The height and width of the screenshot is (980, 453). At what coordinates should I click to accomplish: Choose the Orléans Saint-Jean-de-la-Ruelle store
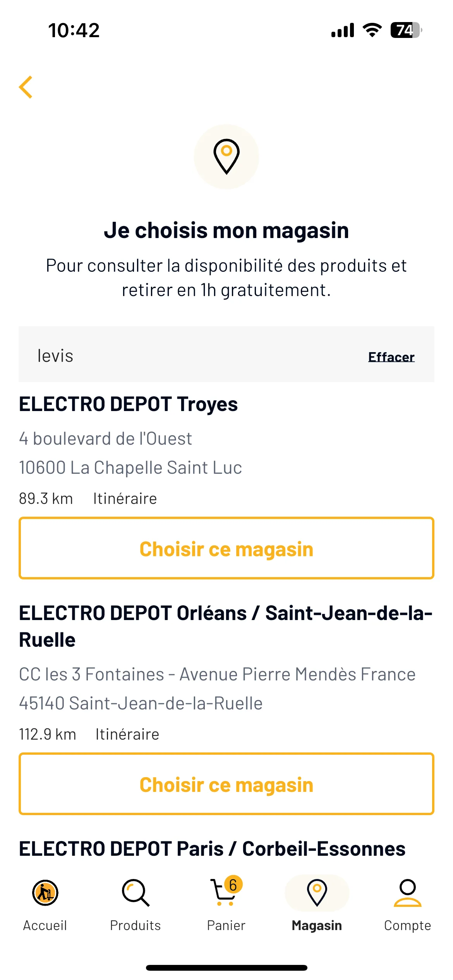click(x=226, y=784)
